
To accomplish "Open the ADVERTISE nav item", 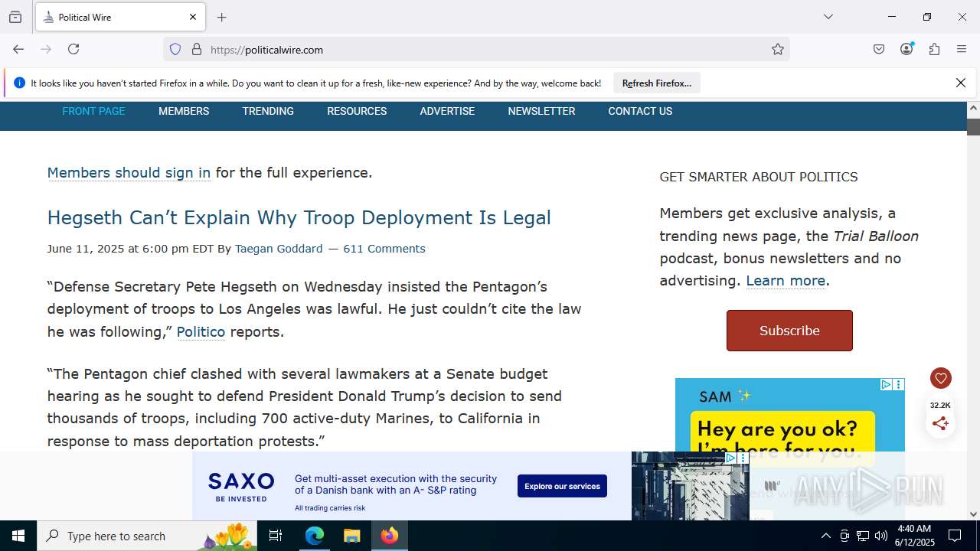I will coord(447,111).
